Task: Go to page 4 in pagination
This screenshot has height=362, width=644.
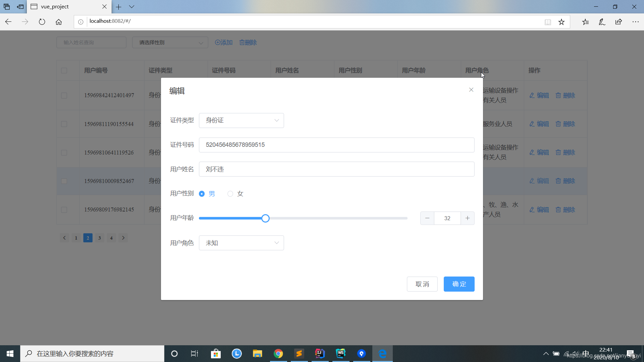Action: 111,238
